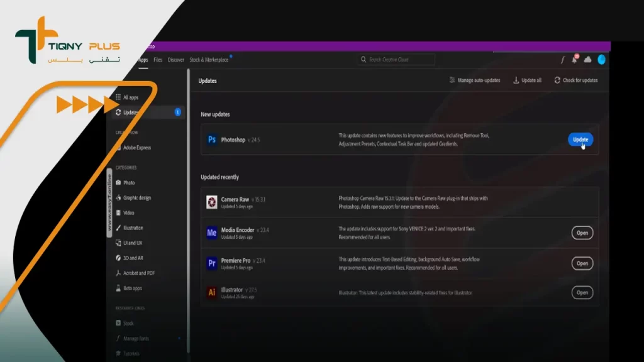This screenshot has height=362, width=644.
Task: Click the Media Encoder app icon
Action: coord(212,233)
